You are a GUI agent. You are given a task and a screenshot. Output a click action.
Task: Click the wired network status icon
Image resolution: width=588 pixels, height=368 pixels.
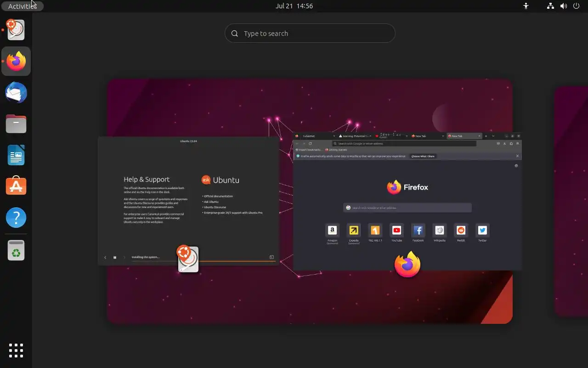coord(550,6)
